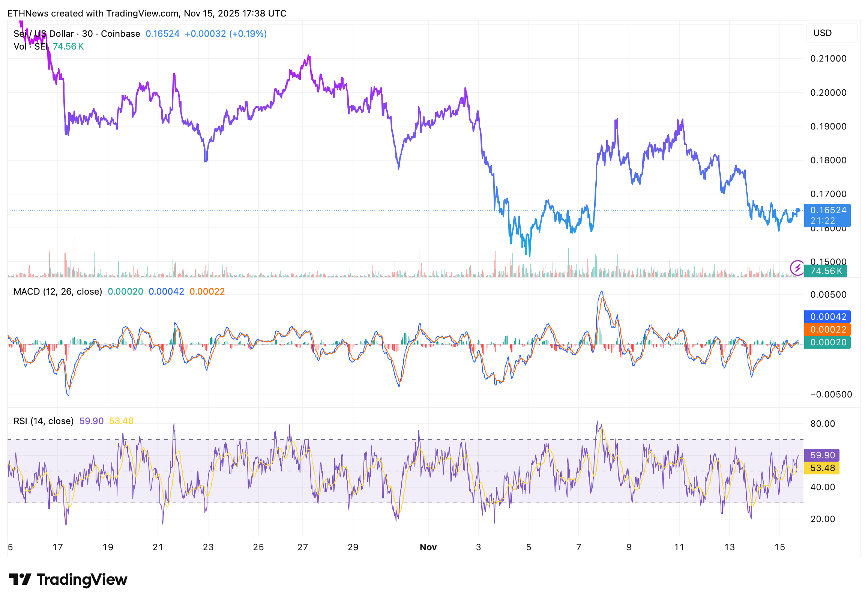Click the orange 0.00022 signal axis tag
Screen dimensions: 868x602
coord(827,330)
